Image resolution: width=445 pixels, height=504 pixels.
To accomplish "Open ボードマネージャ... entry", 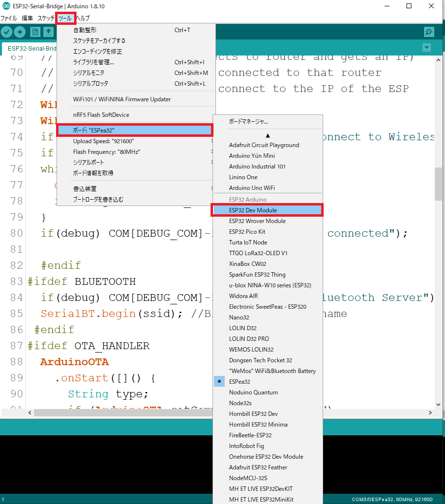I will coord(268,122).
